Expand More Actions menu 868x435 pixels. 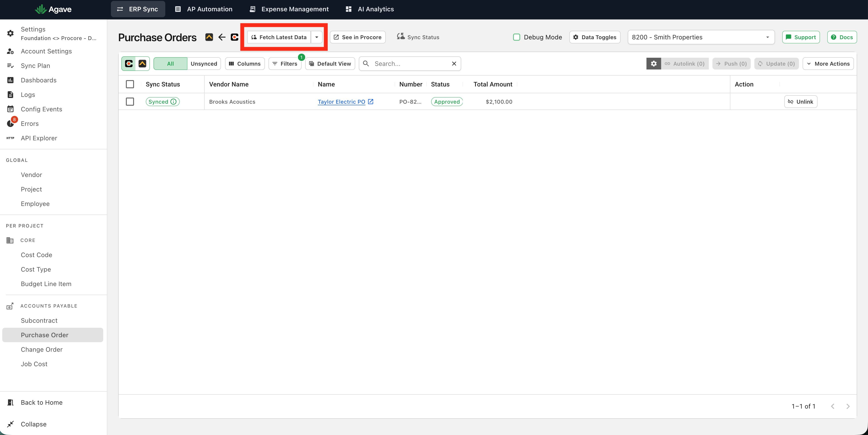[x=828, y=64]
